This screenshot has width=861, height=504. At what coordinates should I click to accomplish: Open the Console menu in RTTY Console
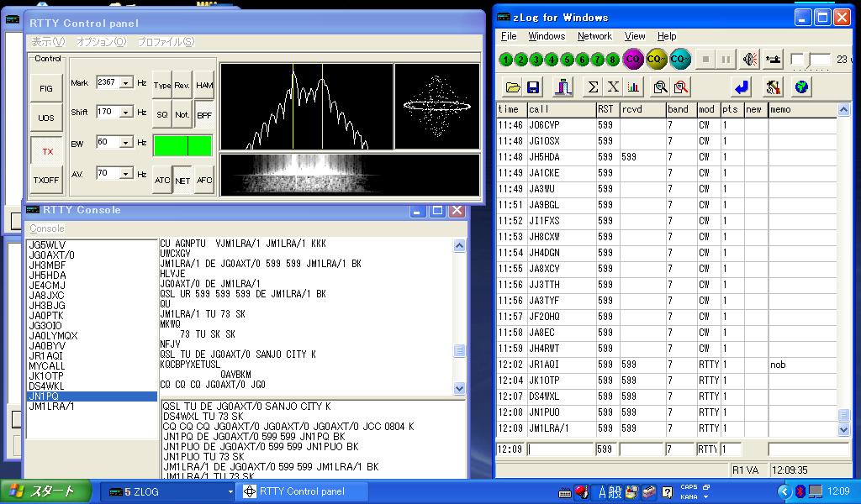pos(47,228)
